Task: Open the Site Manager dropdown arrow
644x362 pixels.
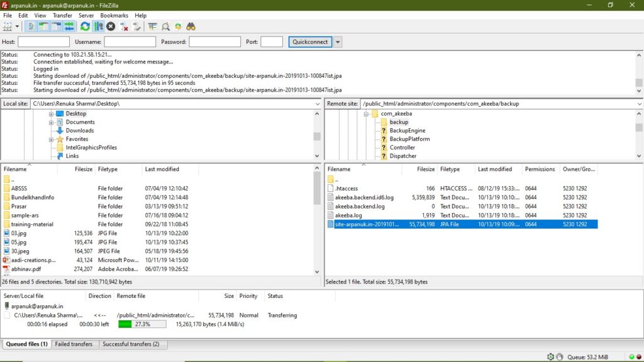Action: (17, 26)
